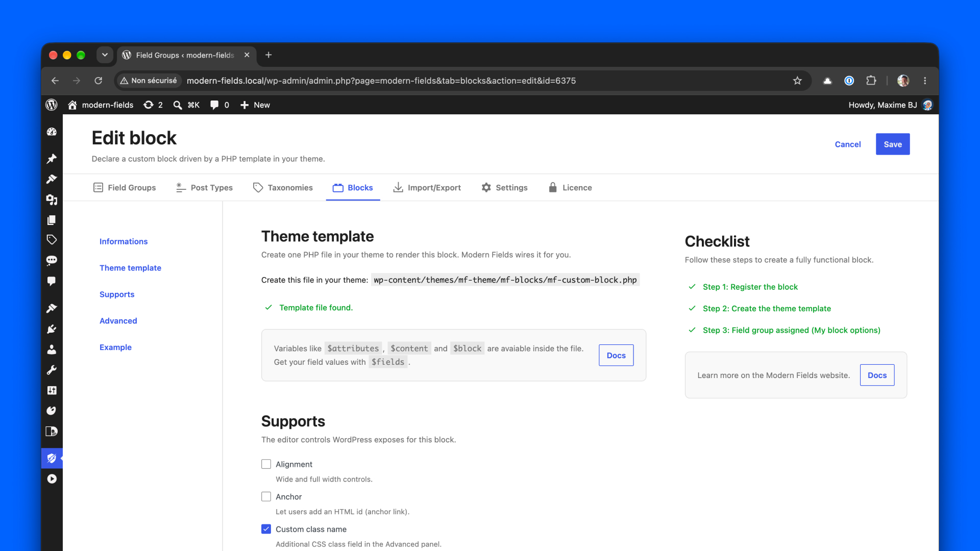
Task: Reload the page with the refresh icon
Action: click(98, 81)
